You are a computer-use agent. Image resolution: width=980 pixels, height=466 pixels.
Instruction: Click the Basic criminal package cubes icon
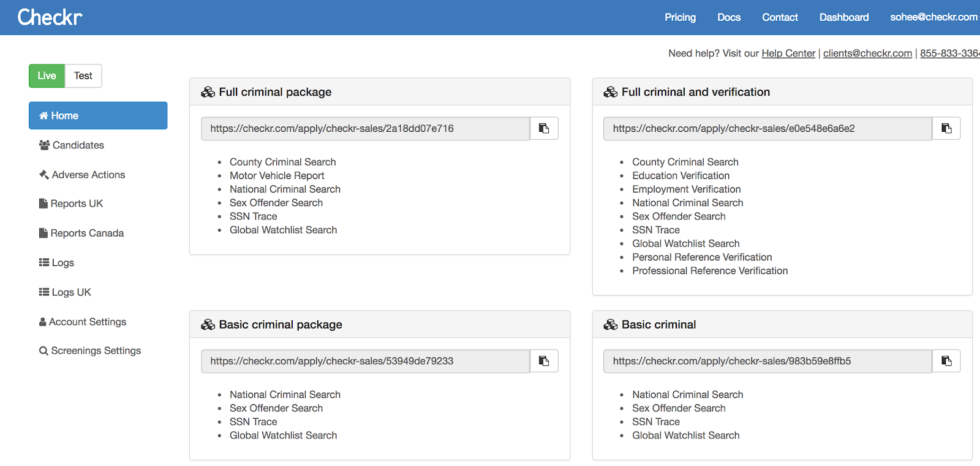coord(208,324)
